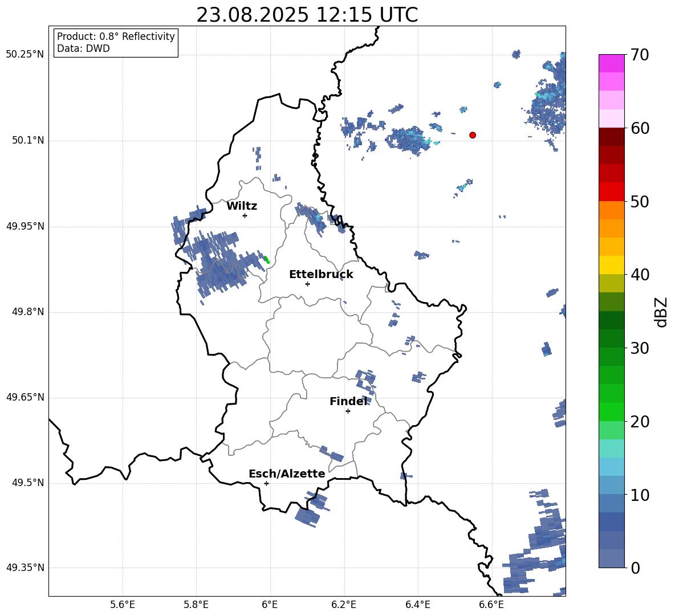Screen dimensions: 675x616
Task: Click the colorbar tick label '50'
Action: [640, 201]
